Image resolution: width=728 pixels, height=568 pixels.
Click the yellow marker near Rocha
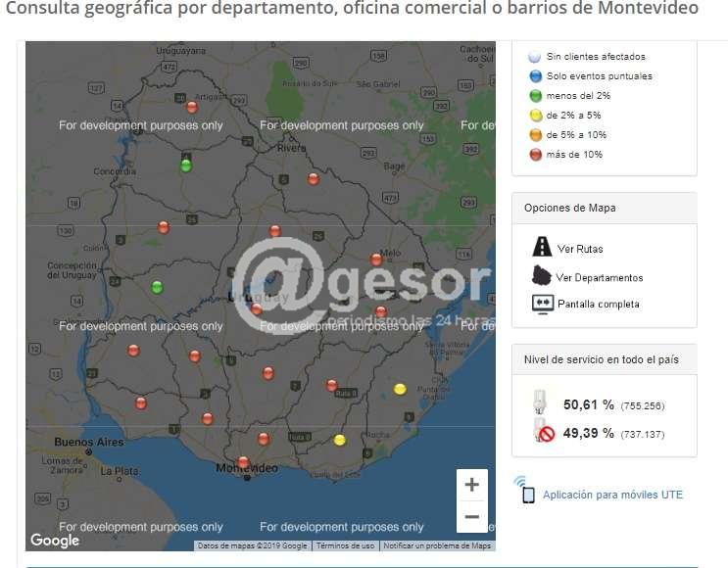click(x=340, y=440)
